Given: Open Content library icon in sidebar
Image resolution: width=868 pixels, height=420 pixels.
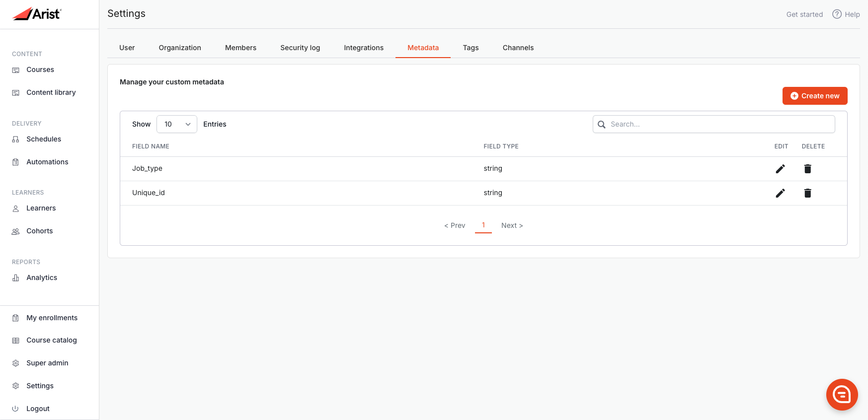Looking at the screenshot, I should [x=16, y=93].
